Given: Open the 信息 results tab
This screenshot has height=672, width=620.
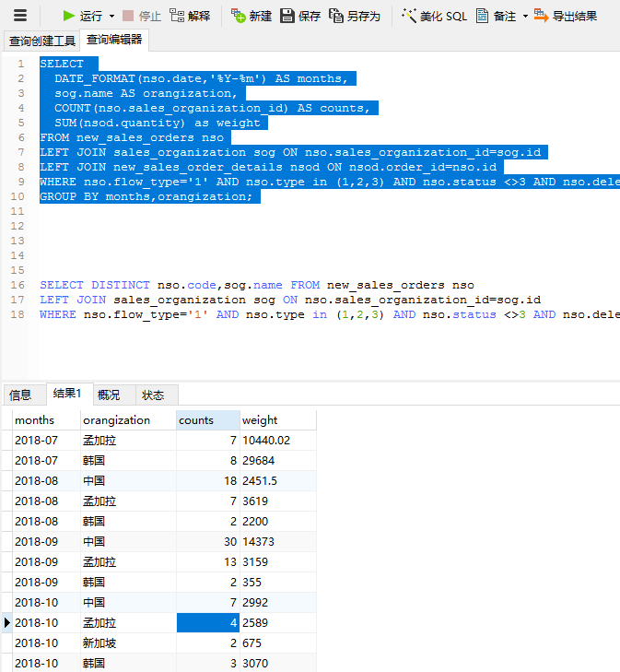Looking at the screenshot, I should click(x=20, y=395).
